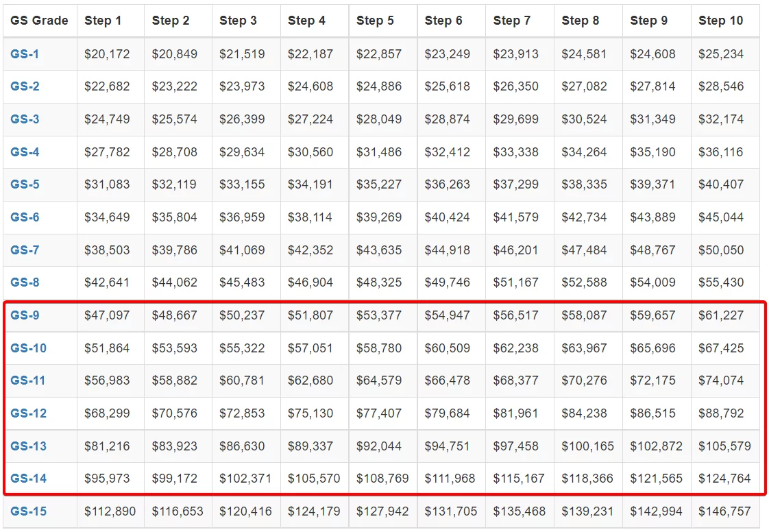Viewport: 769px width, 532px height.
Task: Open the GS-2 grade link
Action: tap(25, 86)
